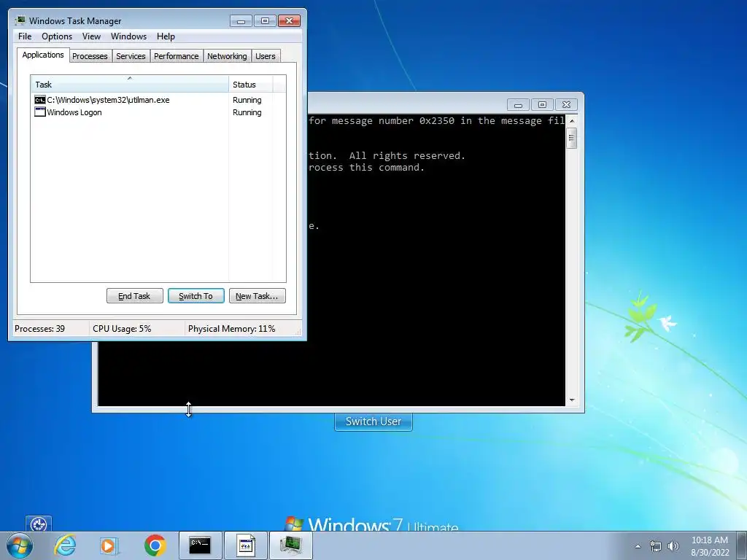
Task: Open the View menu in Task Manager
Action: click(x=91, y=36)
